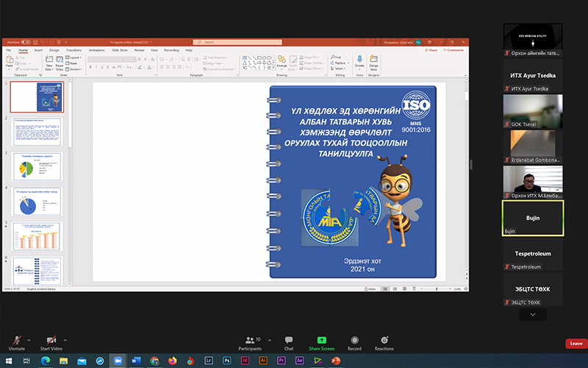Expand audio options arrow beside Unmute
Screen dimensions: 588x368
click(x=29, y=340)
